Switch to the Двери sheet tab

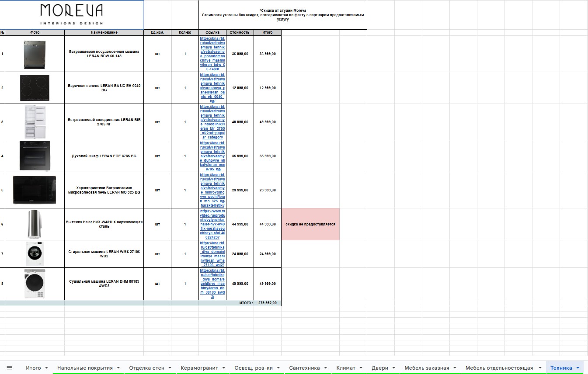click(x=380, y=368)
